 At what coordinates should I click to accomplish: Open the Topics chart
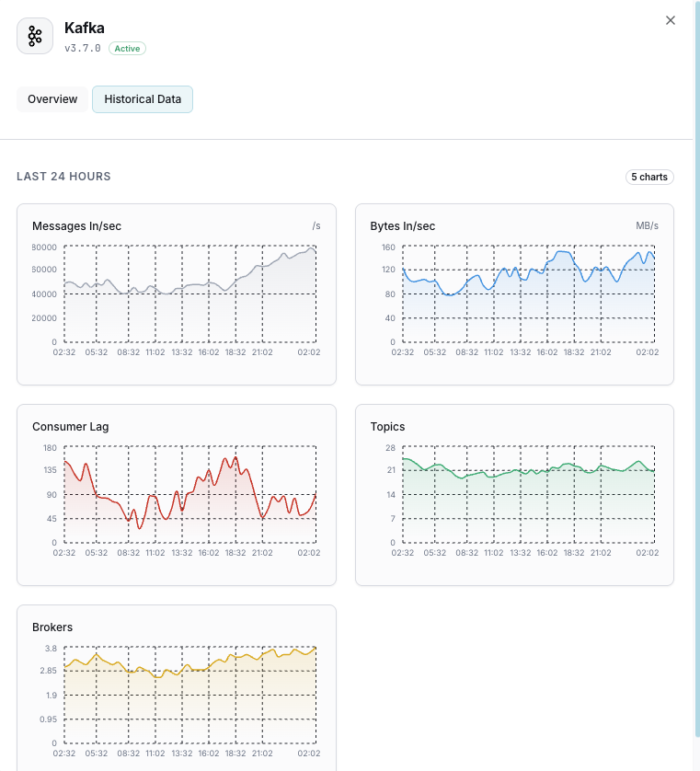514,494
